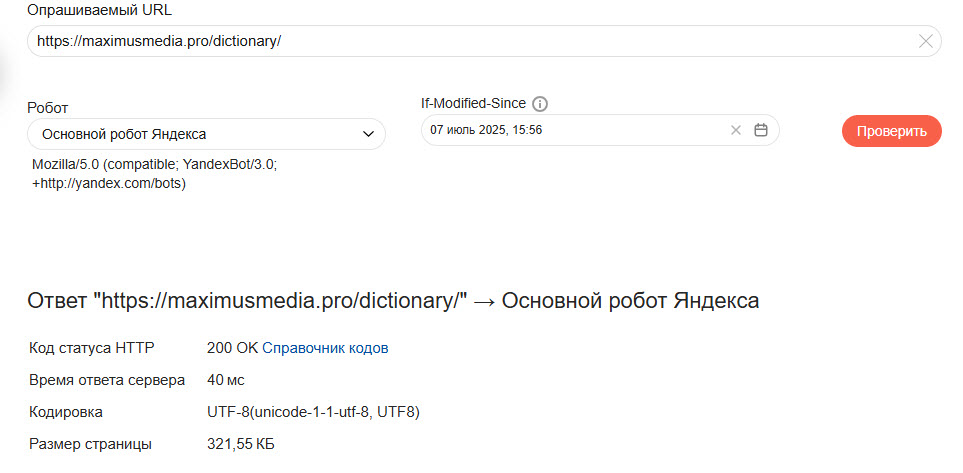This screenshot has width=963, height=473.
Task: Click the UTF-8 encoding value
Action: 313,412
